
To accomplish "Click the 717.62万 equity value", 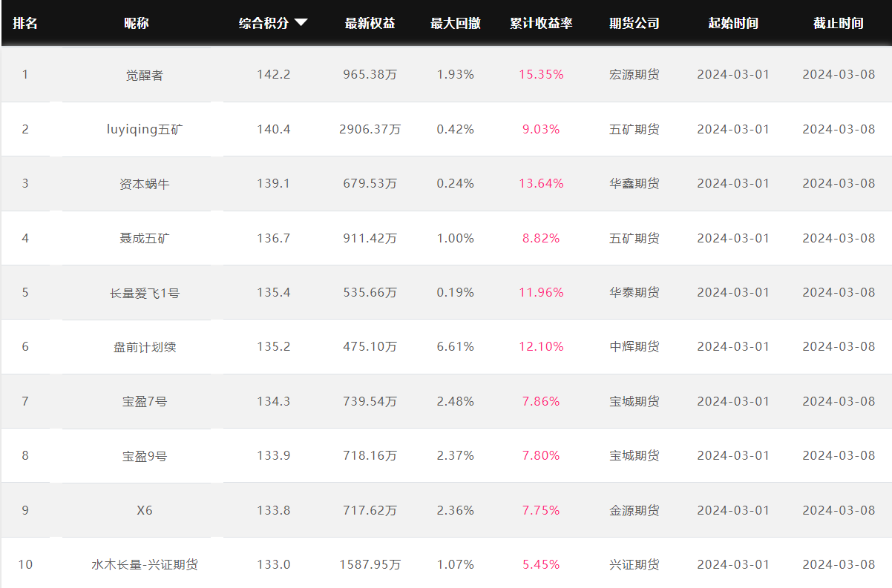I will click(x=370, y=510).
